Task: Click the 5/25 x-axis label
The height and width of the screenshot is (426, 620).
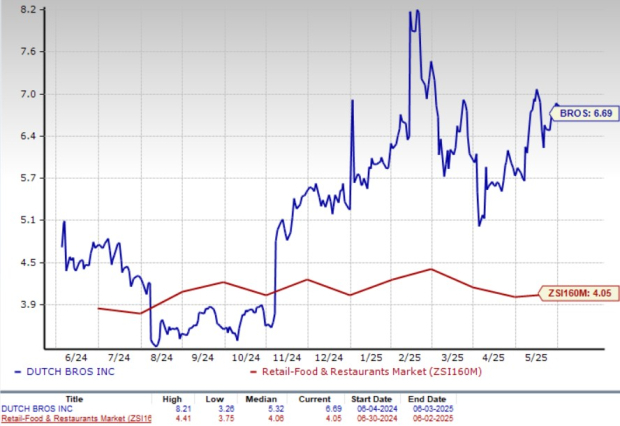Action: click(x=536, y=358)
